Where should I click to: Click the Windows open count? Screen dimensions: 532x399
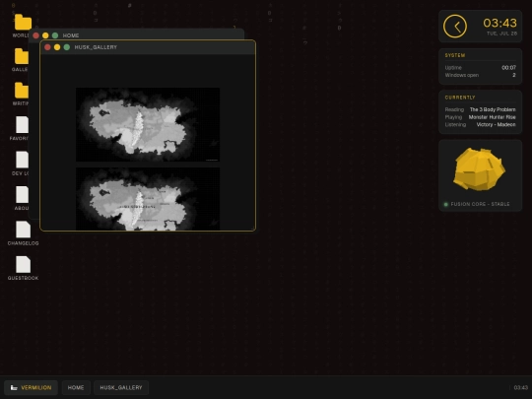pyautogui.click(x=514, y=75)
